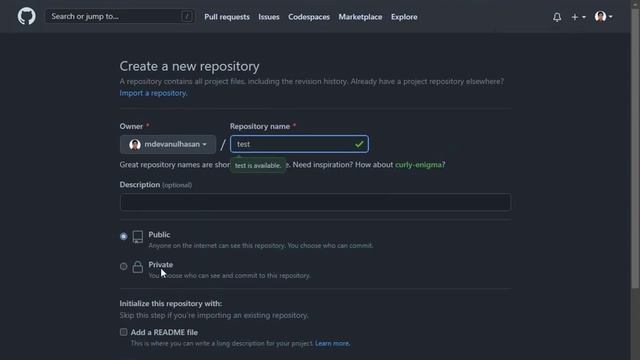640x360 pixels.
Task: Open the README Learn more link
Action: pyautogui.click(x=332, y=344)
